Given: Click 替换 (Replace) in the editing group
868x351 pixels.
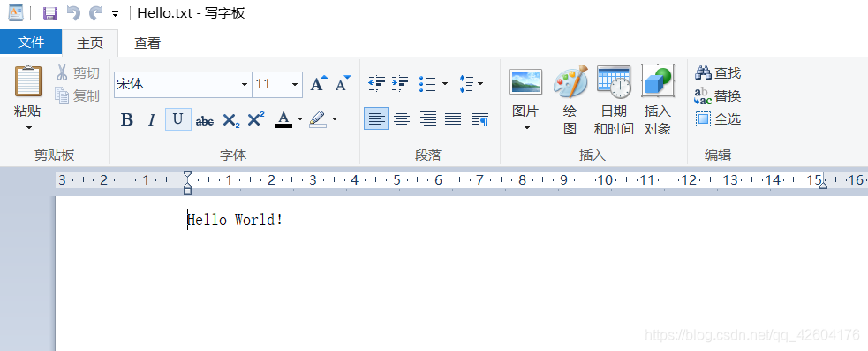Looking at the screenshot, I should point(717,96).
